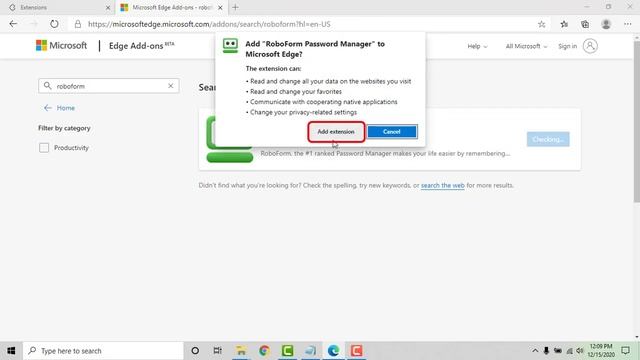
Task: Show hidden system tray icons
Action: click(535, 351)
